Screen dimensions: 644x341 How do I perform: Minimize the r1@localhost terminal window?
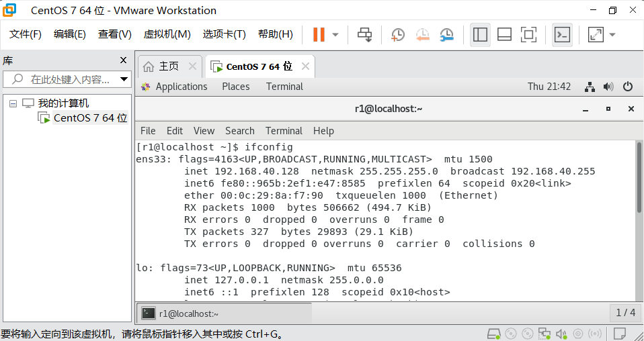(586, 109)
